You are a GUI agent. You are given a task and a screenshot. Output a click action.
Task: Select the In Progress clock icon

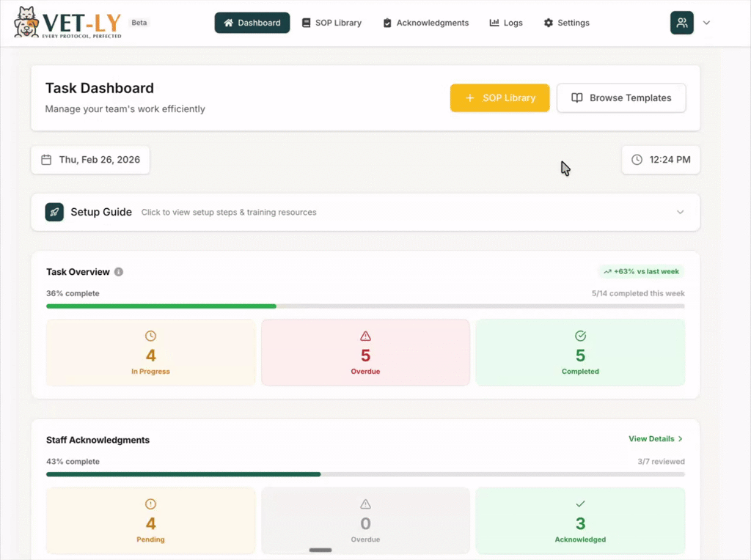[x=150, y=336]
